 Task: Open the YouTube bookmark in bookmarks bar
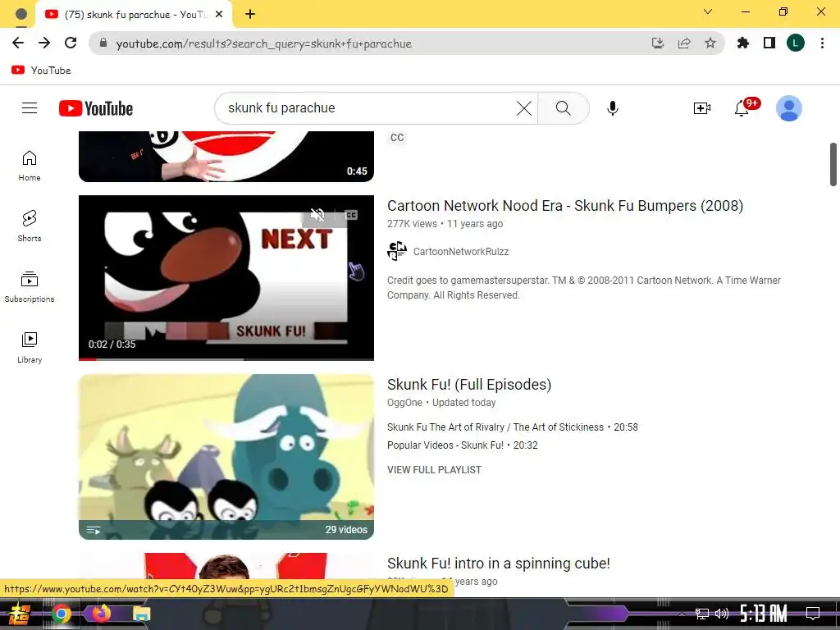tap(41, 71)
